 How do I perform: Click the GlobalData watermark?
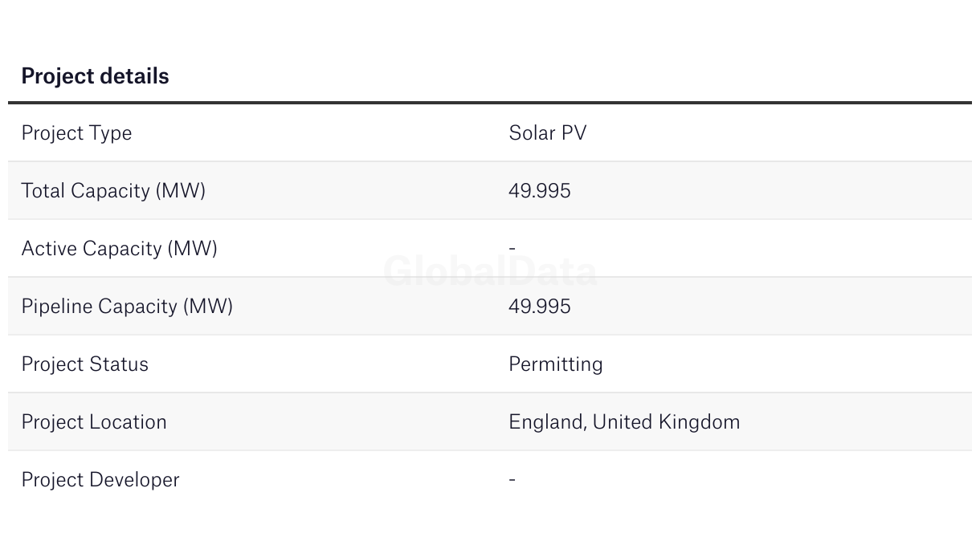tap(490, 271)
